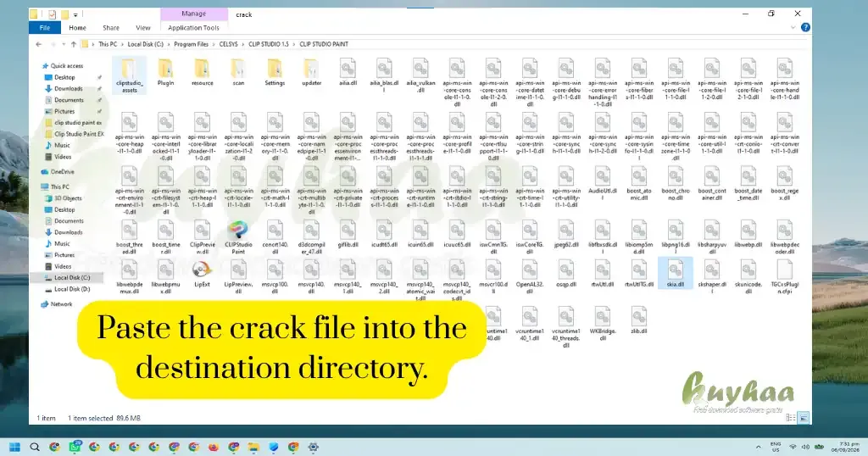The height and width of the screenshot is (456, 868).
Task: Select the skshaper.dll file
Action: 712,276
